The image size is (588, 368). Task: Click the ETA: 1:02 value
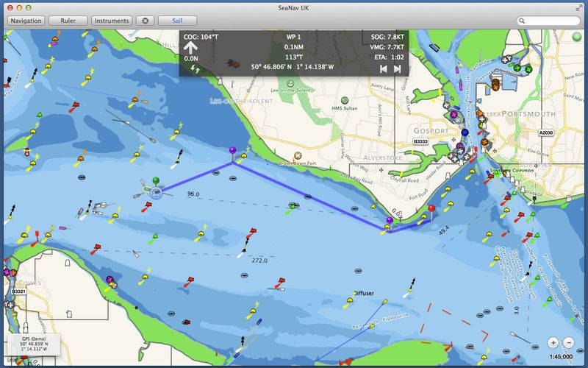[390, 57]
